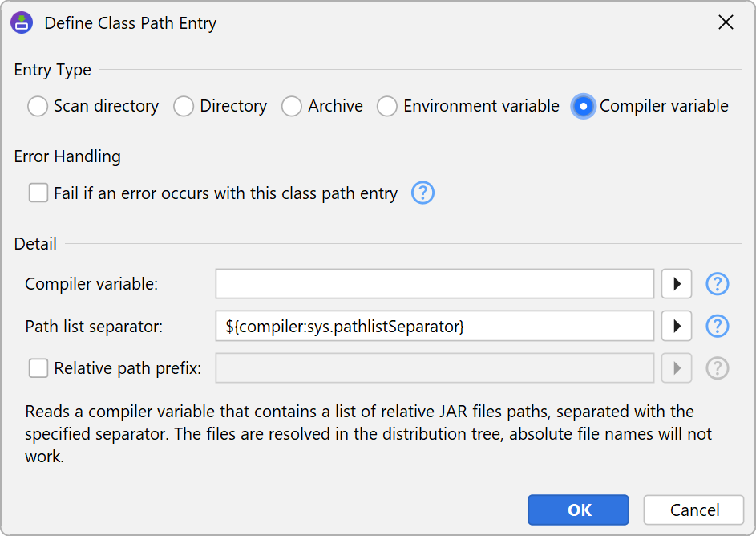756x536 pixels.
Task: Select the Compiler variable radio button
Action: (583, 106)
